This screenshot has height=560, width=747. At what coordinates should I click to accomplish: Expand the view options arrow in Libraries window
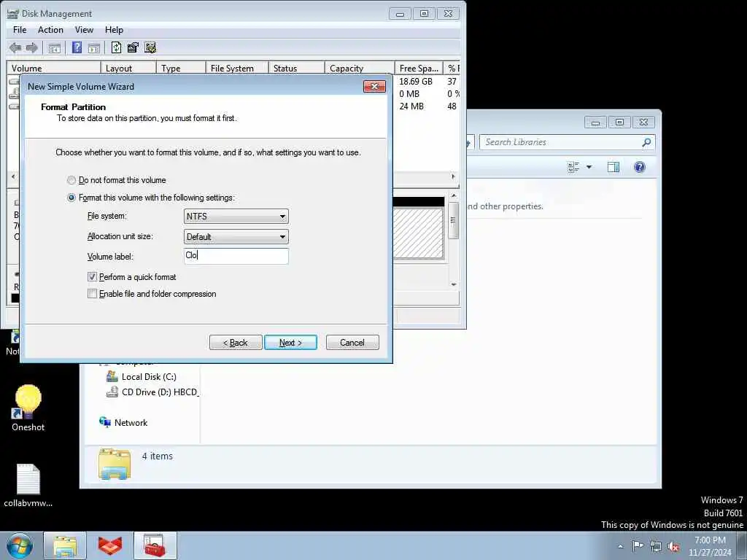pos(589,167)
